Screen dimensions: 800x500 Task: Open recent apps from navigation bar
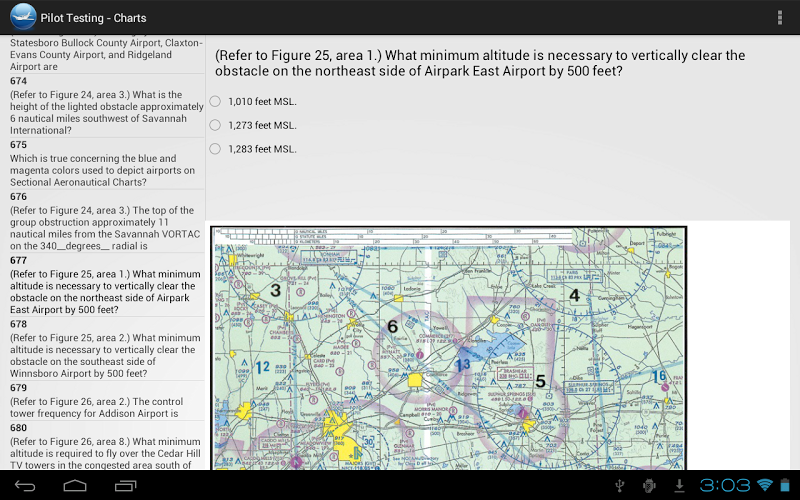click(x=126, y=486)
